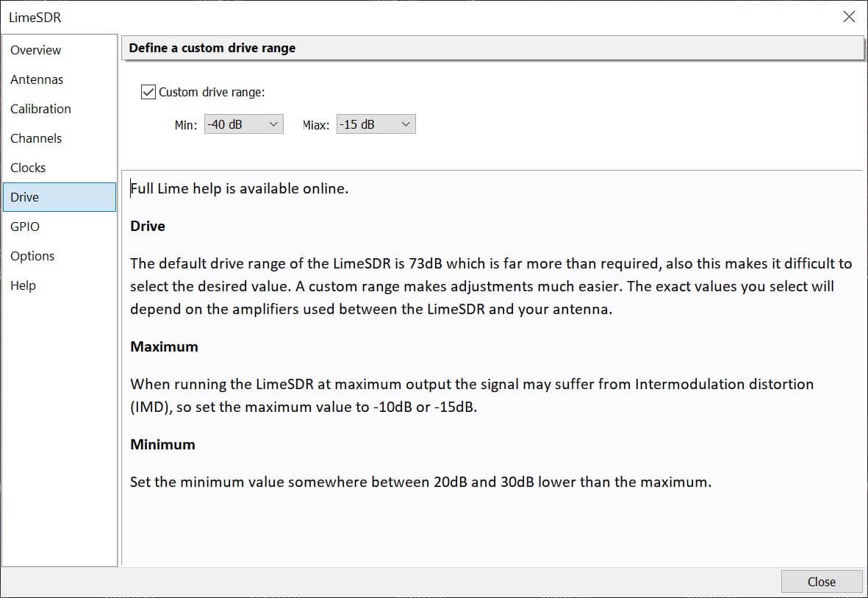Image resolution: width=868 pixels, height=598 pixels.
Task: Click the Close button
Action: click(821, 581)
